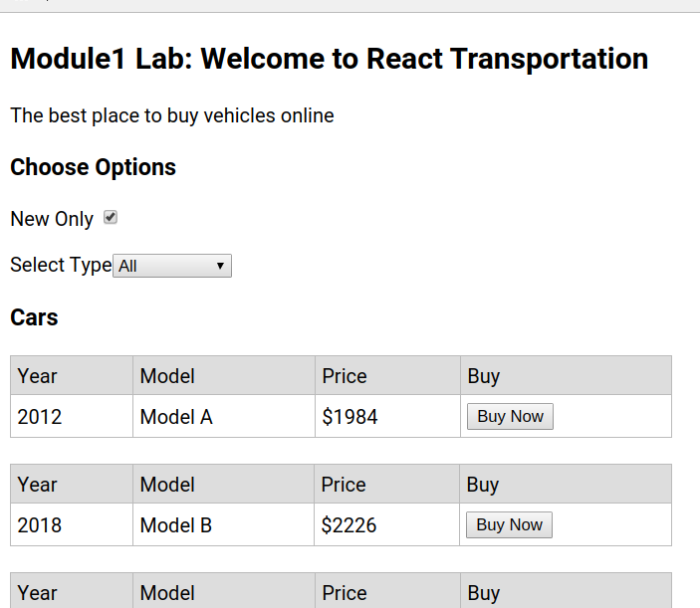
Task: Click the New Only label text
Action: [52, 219]
